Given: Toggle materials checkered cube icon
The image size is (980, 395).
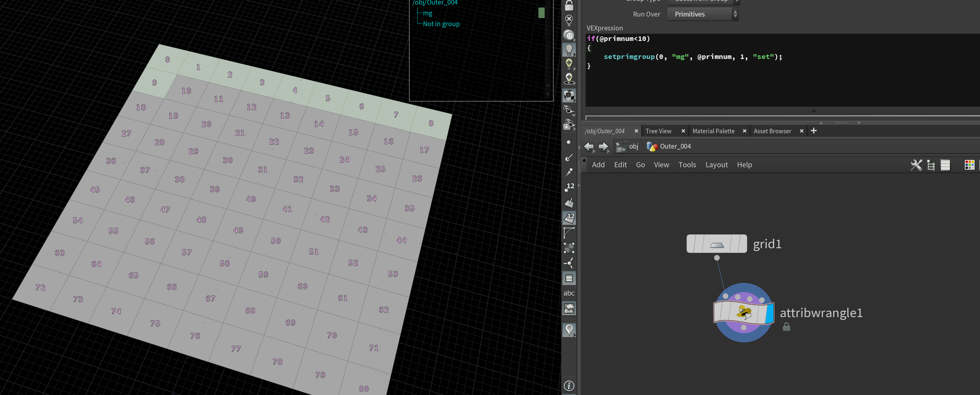Looking at the screenshot, I should point(569,95).
